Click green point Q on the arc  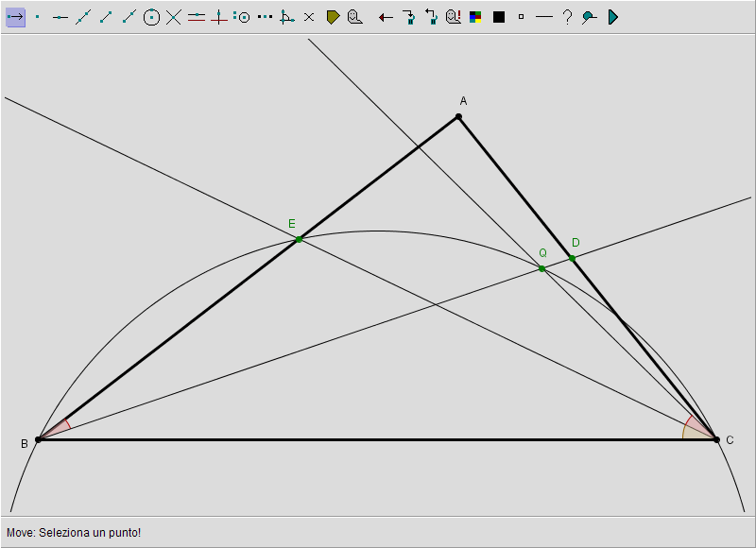pyautogui.click(x=541, y=268)
